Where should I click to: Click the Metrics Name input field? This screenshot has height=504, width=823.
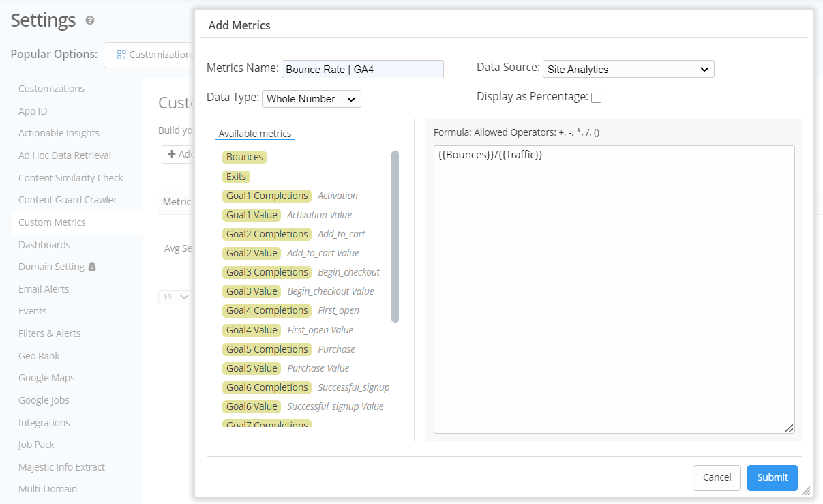click(x=362, y=69)
